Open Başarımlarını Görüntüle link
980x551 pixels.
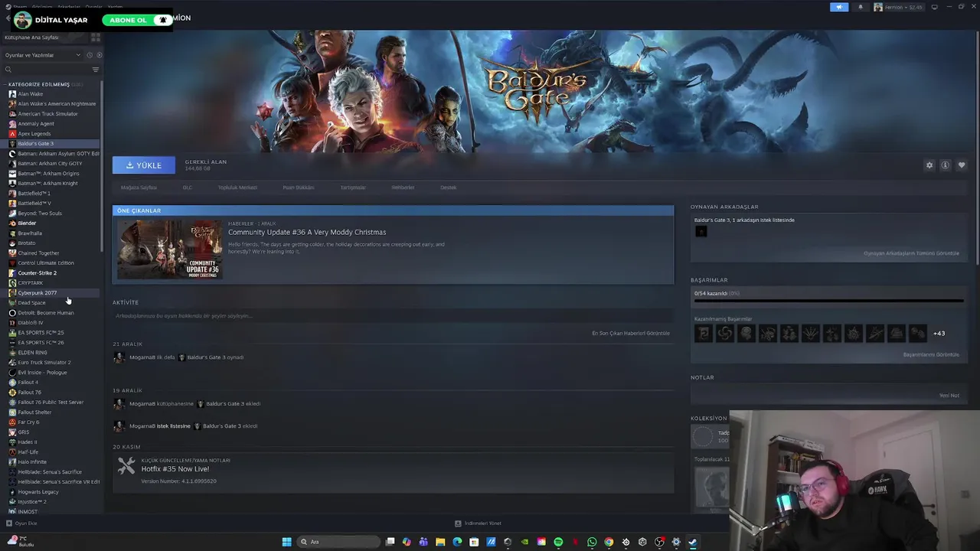[x=931, y=355]
